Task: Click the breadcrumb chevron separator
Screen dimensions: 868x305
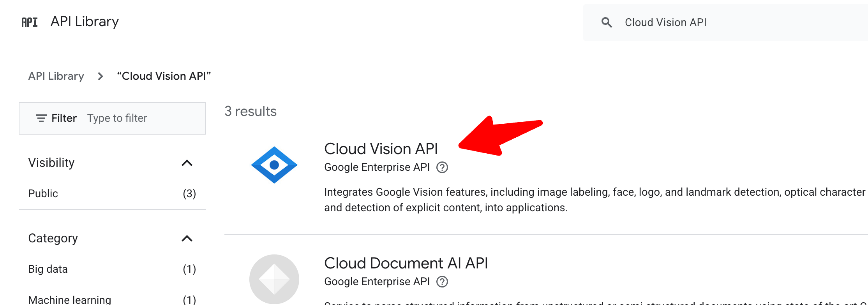Action: click(x=101, y=76)
